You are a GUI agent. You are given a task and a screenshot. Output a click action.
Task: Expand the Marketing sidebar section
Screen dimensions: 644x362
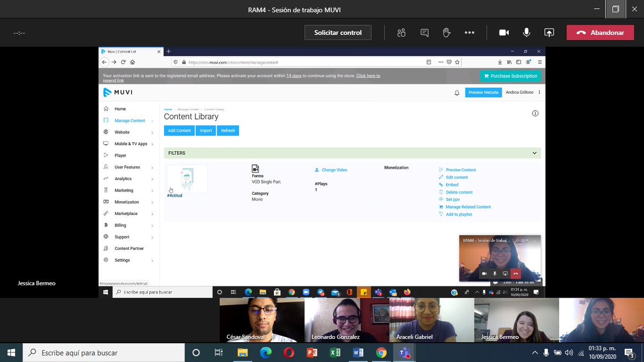[129, 190]
